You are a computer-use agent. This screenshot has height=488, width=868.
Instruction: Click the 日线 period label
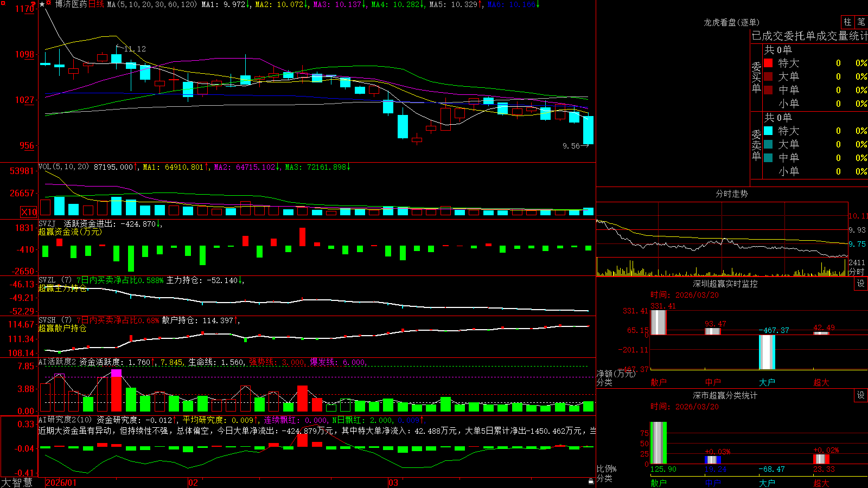[96, 4]
